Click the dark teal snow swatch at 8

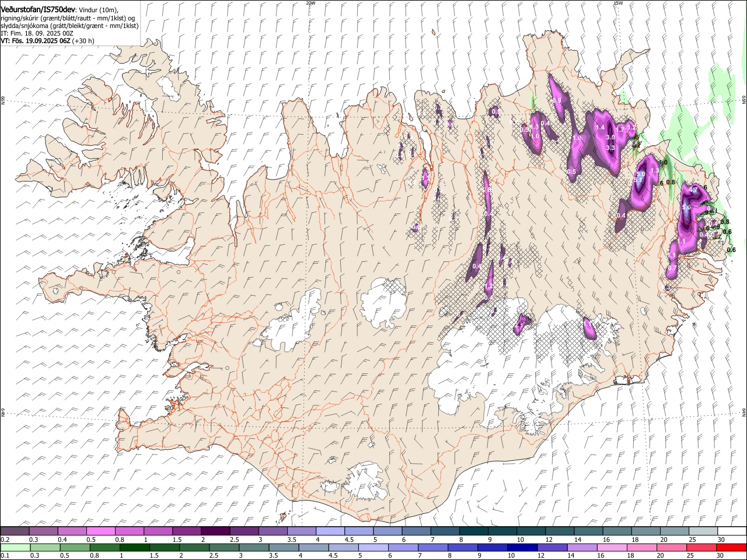pos(473,531)
